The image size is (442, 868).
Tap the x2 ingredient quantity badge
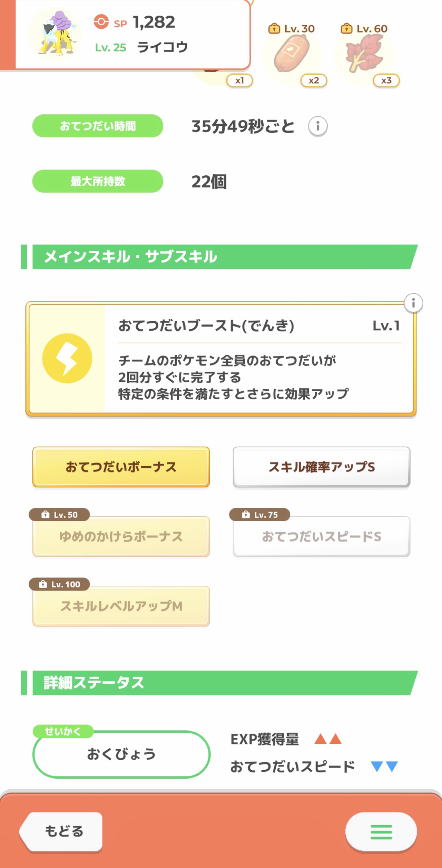click(x=314, y=81)
